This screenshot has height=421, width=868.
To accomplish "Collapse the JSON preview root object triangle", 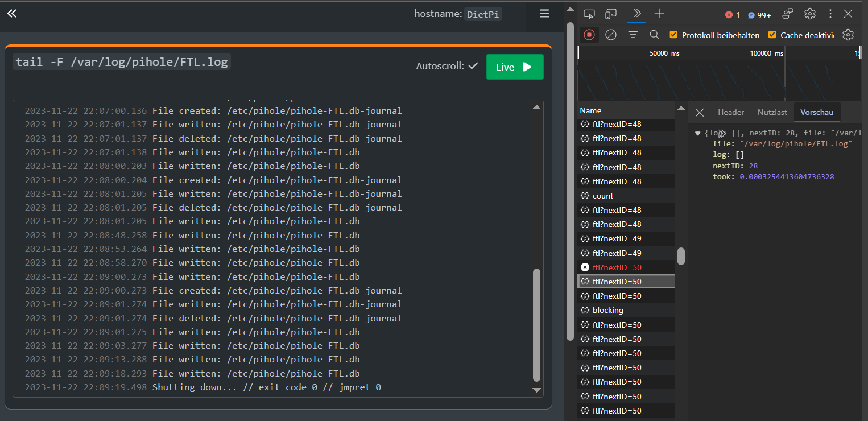I will click(x=698, y=133).
